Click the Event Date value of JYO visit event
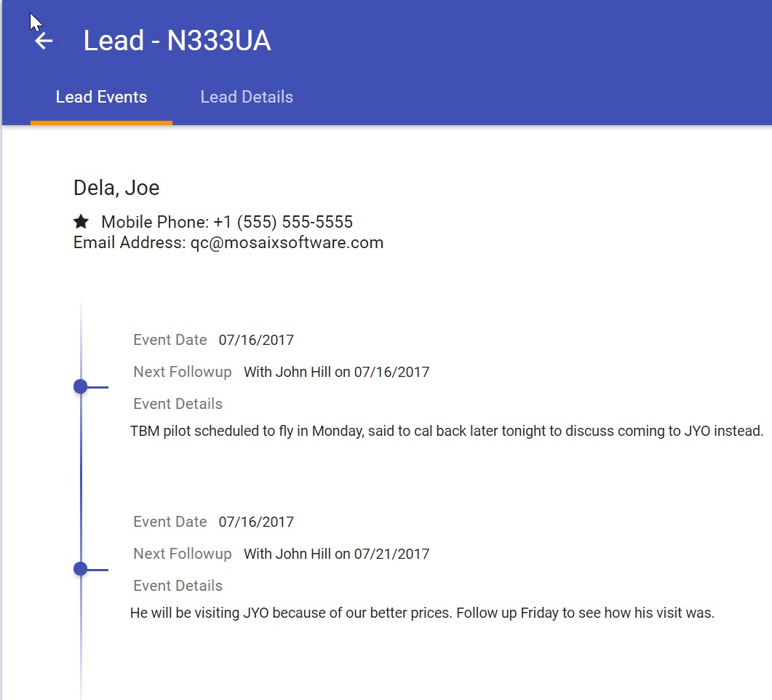Image resolution: width=772 pixels, height=700 pixels. tap(256, 522)
